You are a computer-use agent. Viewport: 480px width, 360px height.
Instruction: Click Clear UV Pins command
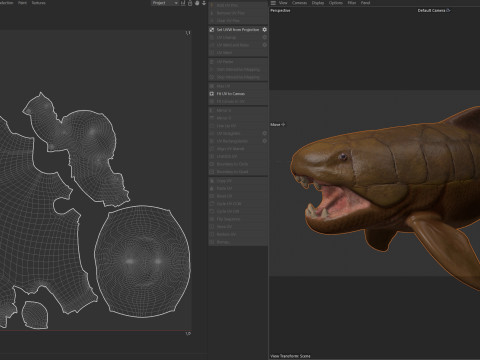click(x=238, y=21)
